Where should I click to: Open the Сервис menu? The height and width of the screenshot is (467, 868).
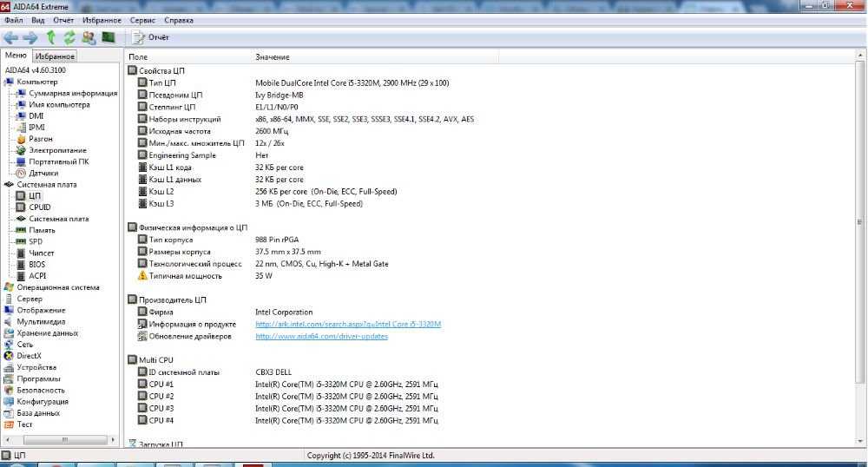[142, 20]
